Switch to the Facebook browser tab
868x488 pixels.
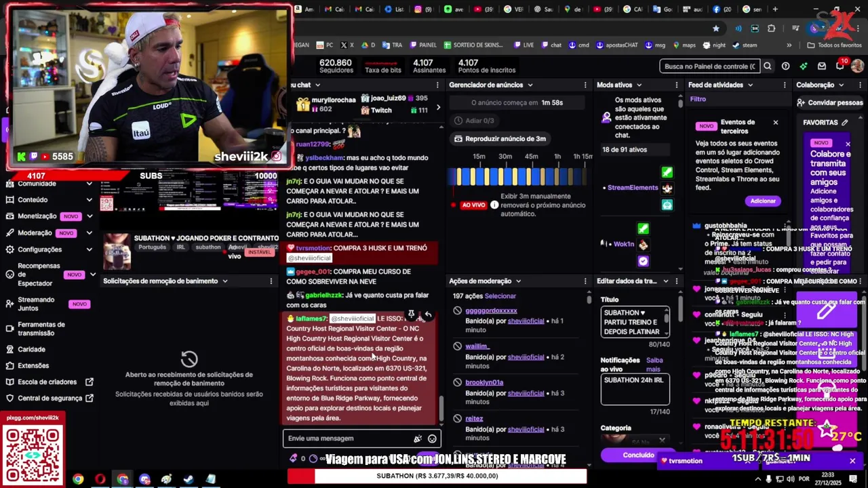tap(722, 9)
